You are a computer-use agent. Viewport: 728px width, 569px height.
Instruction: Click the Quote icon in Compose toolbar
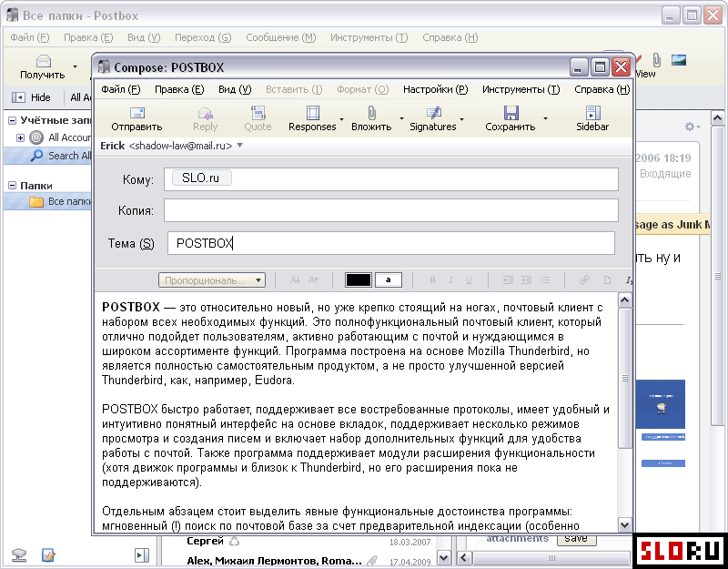click(x=258, y=119)
